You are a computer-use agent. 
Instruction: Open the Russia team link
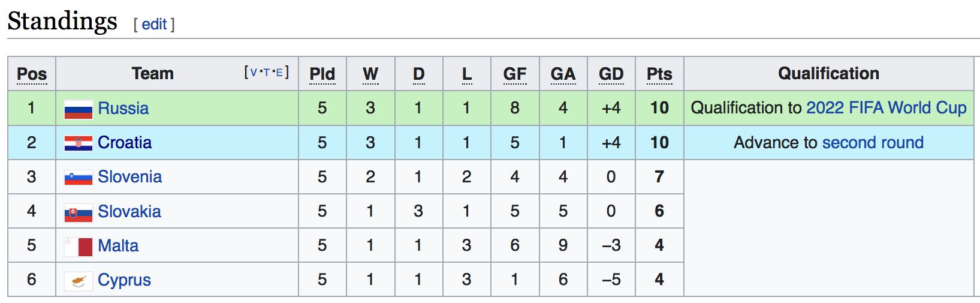(123, 108)
